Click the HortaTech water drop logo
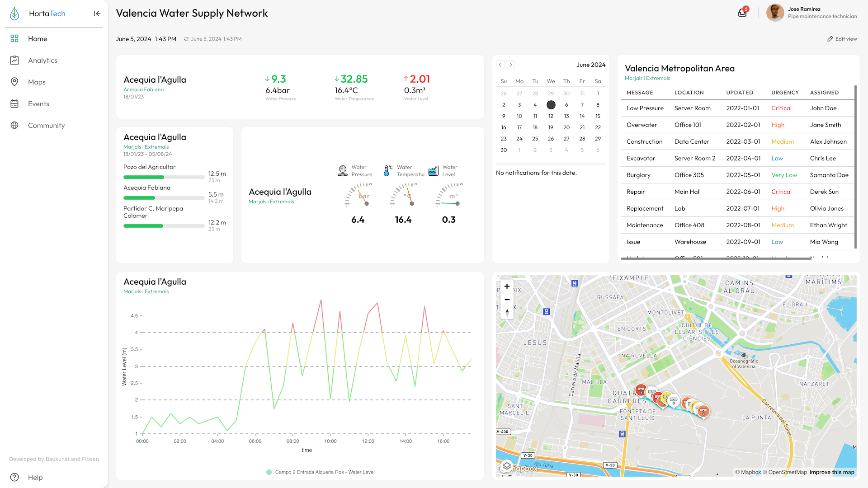 15,14
